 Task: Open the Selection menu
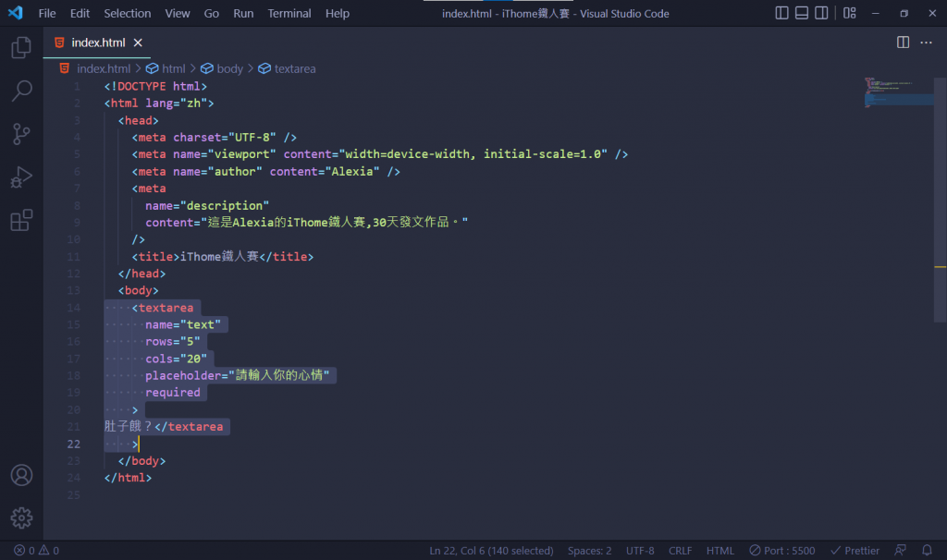pos(128,13)
